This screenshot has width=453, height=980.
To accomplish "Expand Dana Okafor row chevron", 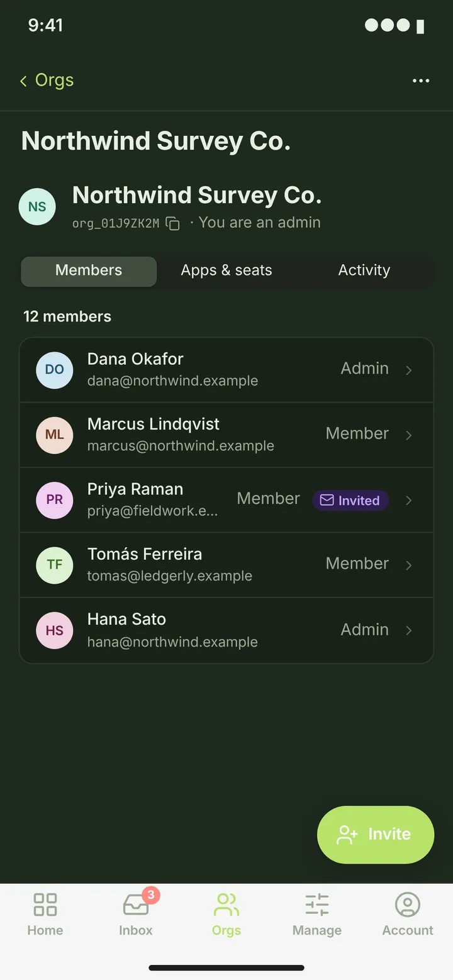I will point(409,370).
